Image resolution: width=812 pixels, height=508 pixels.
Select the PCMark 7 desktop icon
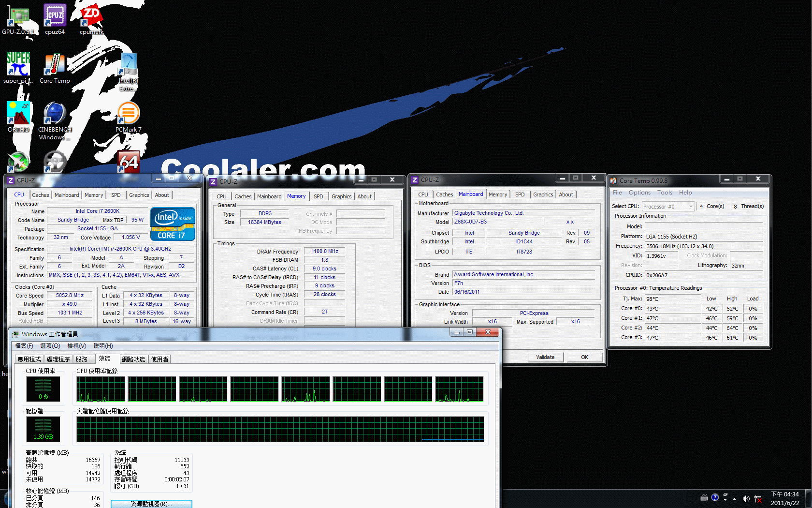click(x=128, y=117)
